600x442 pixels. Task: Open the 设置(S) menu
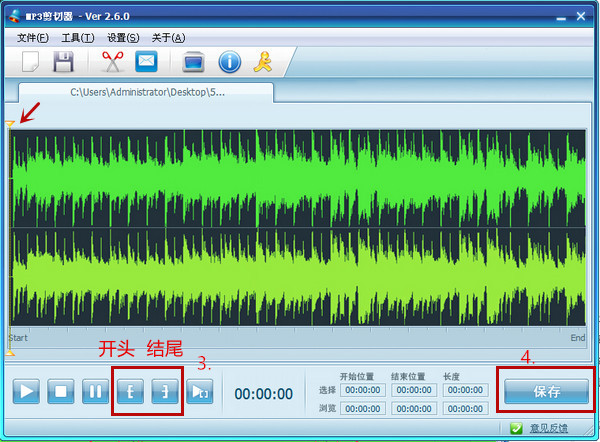[x=123, y=38]
